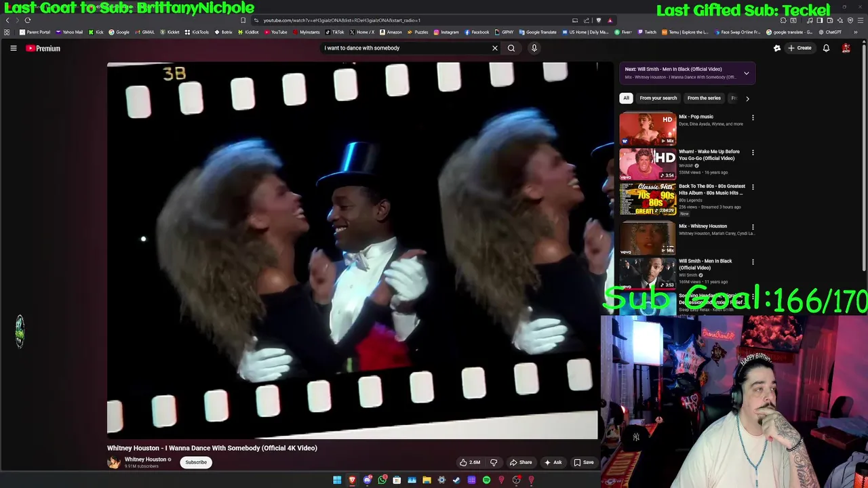Open the Brave Rewards triangle icon

point(610,20)
